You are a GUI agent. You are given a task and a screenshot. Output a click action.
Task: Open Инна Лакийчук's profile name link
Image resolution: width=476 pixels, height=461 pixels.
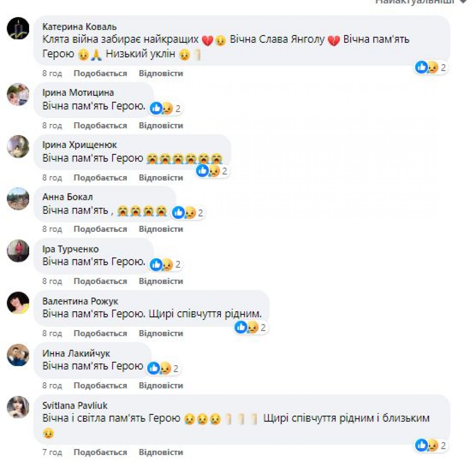tap(76, 353)
